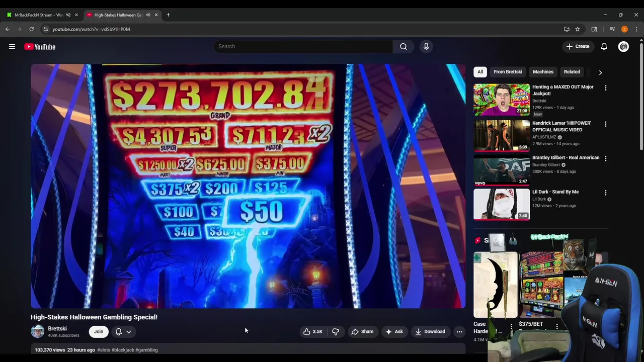
Task: Click the search magnifier button
Action: [x=404, y=46]
